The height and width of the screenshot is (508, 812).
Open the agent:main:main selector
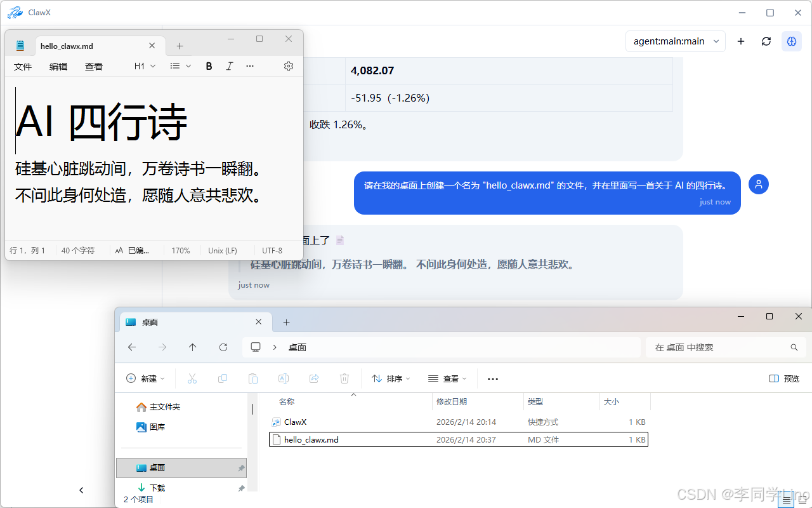[675, 41]
